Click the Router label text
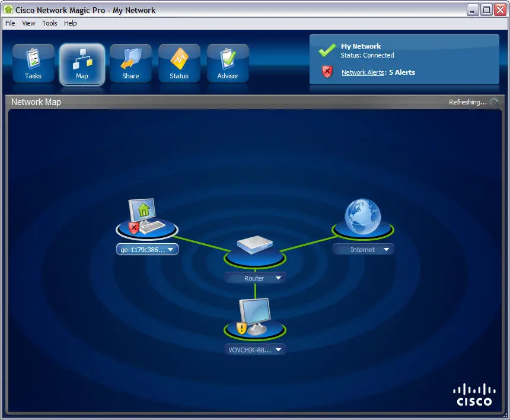 (254, 278)
